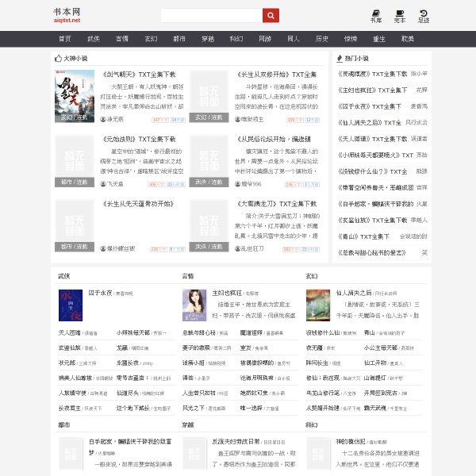Screen dimensions: 476x476
Task: Open 魔道祖师 in the 言情 list
Action: coord(251,332)
